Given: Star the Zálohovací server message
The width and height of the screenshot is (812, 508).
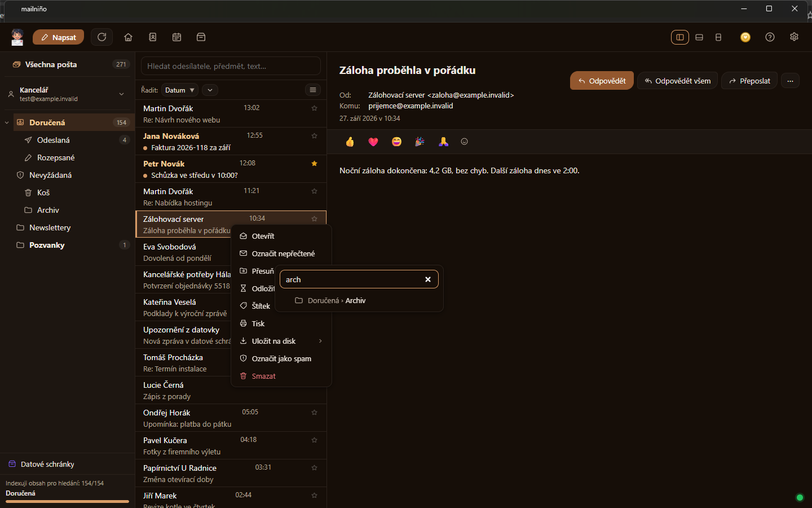Looking at the screenshot, I should point(314,219).
